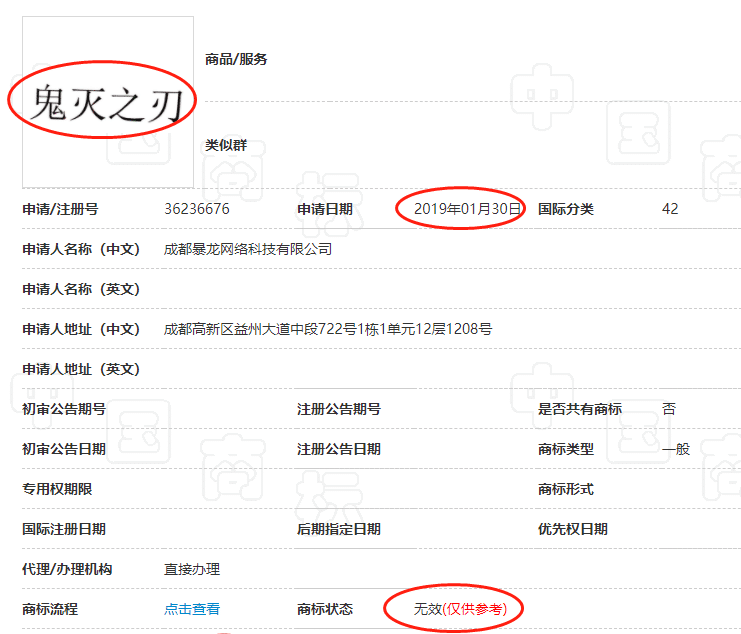The height and width of the screenshot is (634, 741).
Task: Click the 商品/服务 label
Action: [x=236, y=59]
